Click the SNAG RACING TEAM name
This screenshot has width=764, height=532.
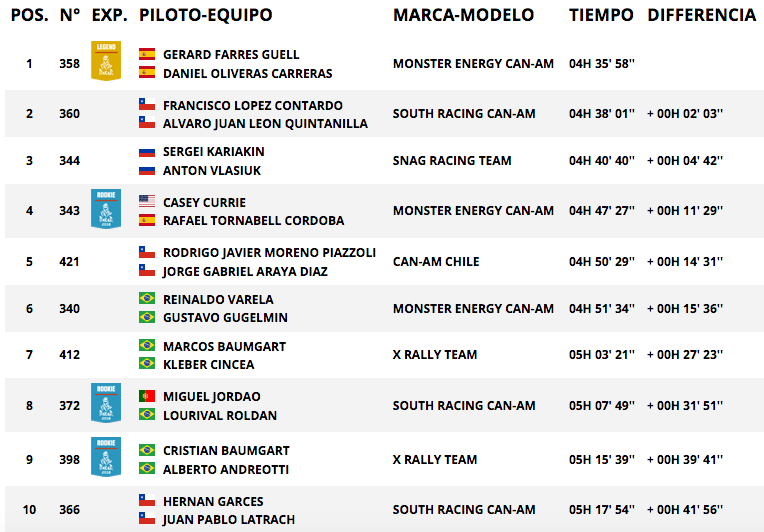[452, 160]
